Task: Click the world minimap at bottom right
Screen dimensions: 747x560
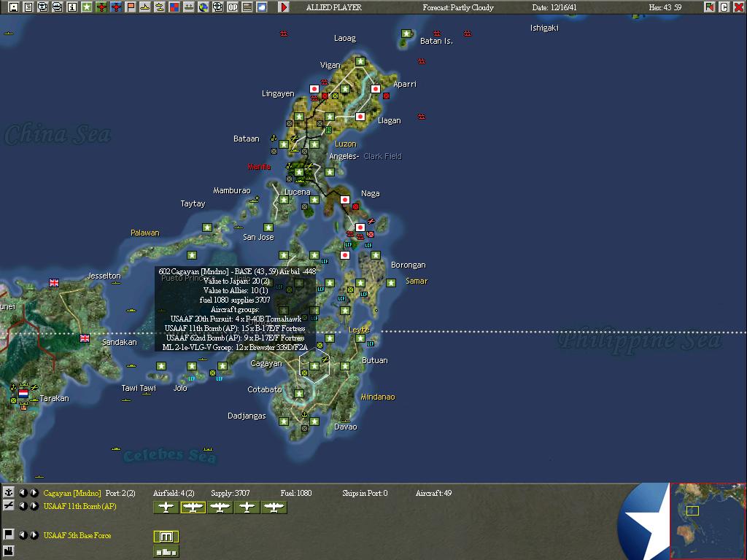Action: (708, 521)
